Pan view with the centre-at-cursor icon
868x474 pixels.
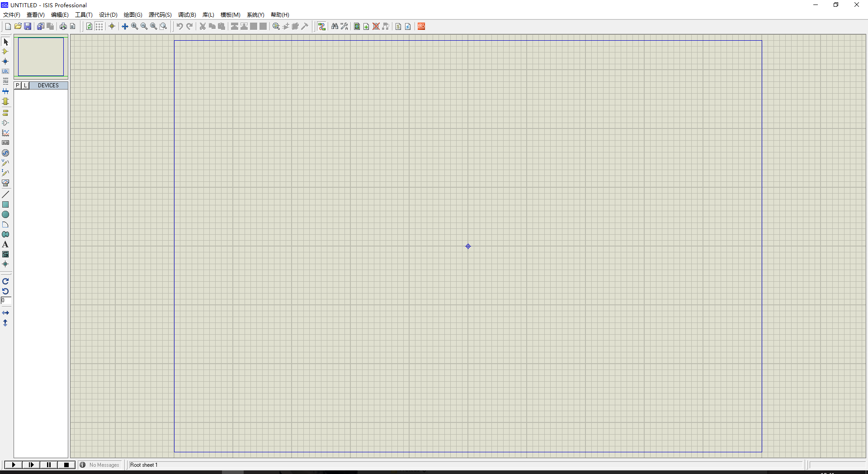(125, 26)
